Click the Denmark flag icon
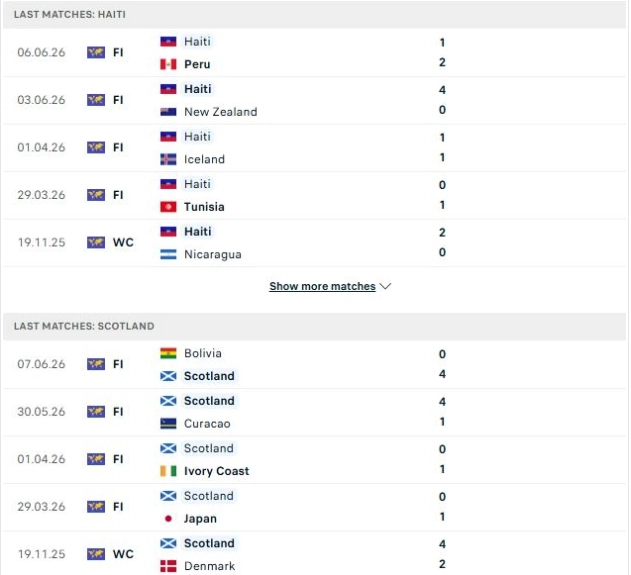The image size is (631, 575). pyautogui.click(x=168, y=566)
